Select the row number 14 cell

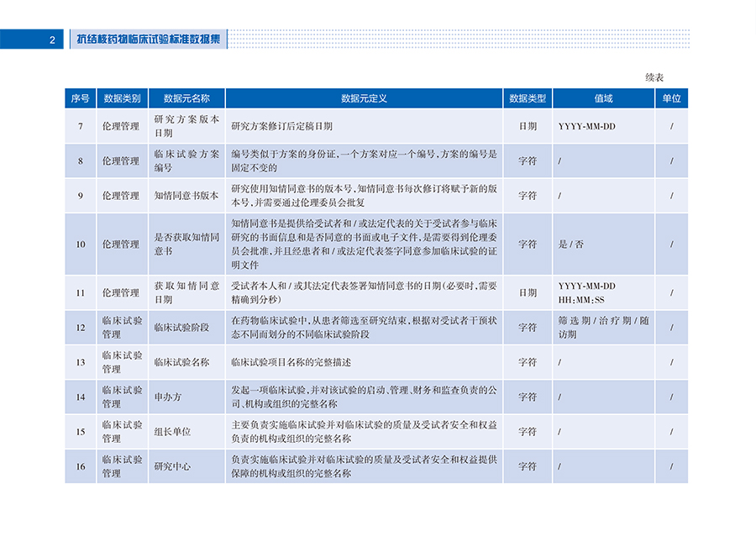coord(81,397)
